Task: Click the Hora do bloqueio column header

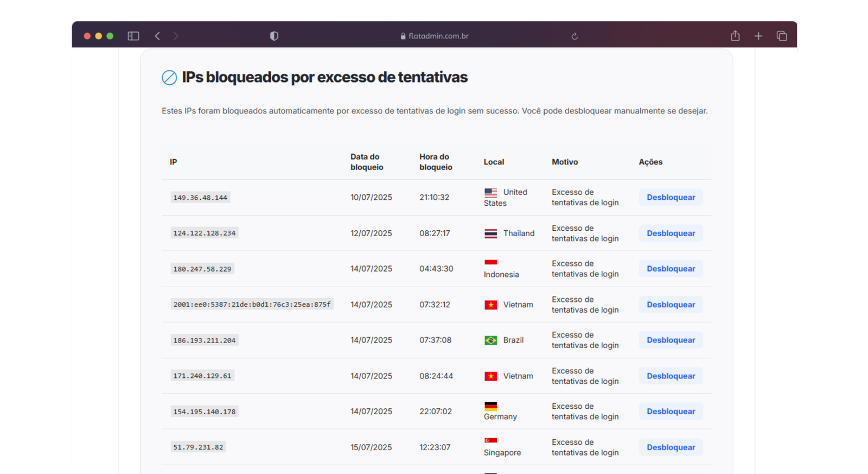Action: [x=436, y=162]
